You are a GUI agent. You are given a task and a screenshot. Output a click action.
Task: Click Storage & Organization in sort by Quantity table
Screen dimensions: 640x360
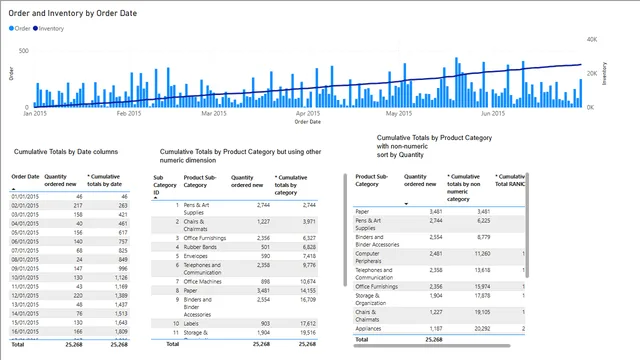(371, 299)
